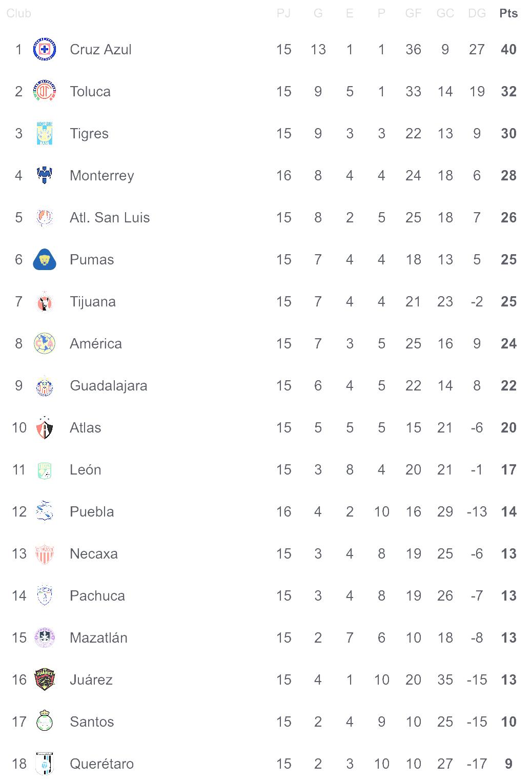This screenshot has height=782, width=532.
Task: Click the América club crest
Action: (45, 344)
